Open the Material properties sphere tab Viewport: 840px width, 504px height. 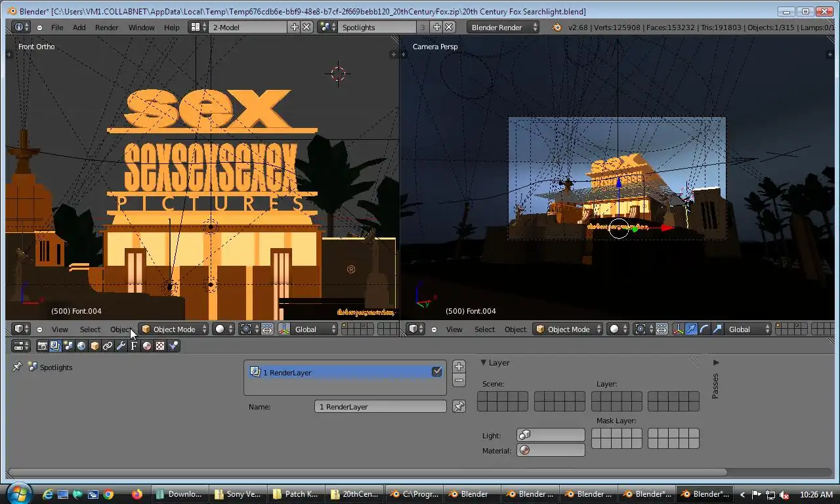147,346
